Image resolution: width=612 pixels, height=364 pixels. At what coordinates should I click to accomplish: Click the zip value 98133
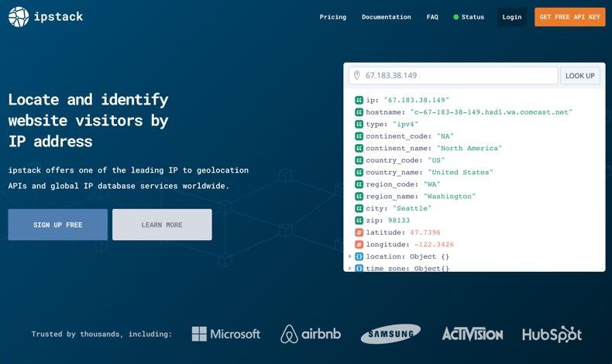click(399, 221)
